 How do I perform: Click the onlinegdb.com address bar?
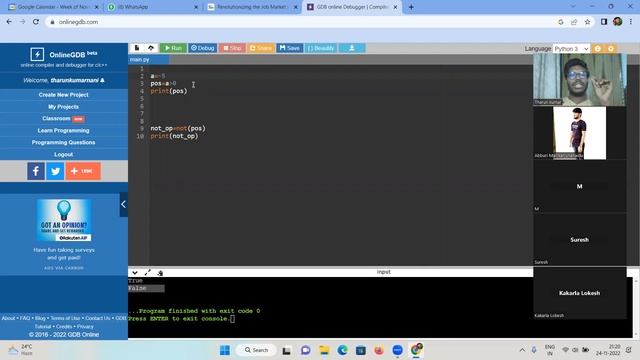[302, 22]
